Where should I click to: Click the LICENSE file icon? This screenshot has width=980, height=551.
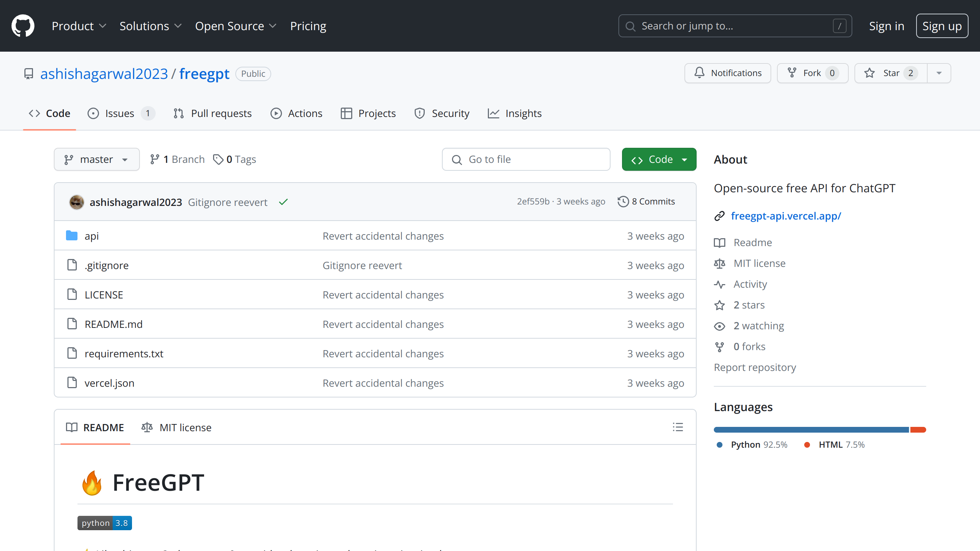coord(72,294)
